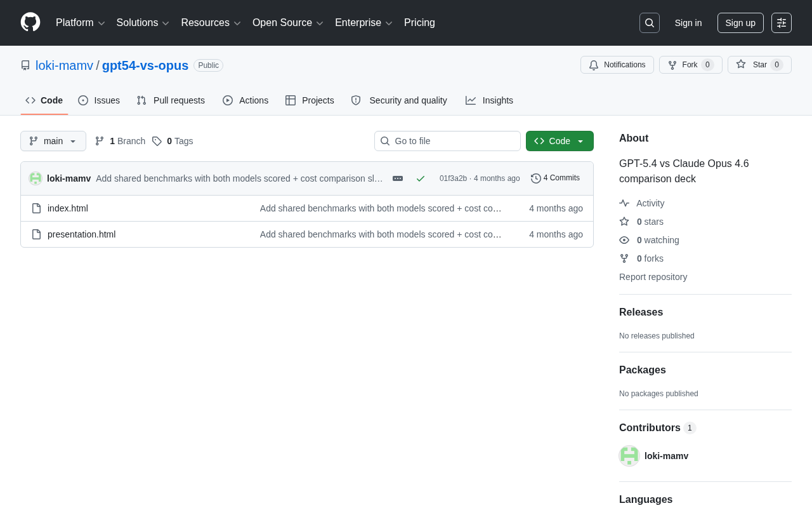Click the Activity pulse icon
The image size is (812, 508).
(624, 203)
